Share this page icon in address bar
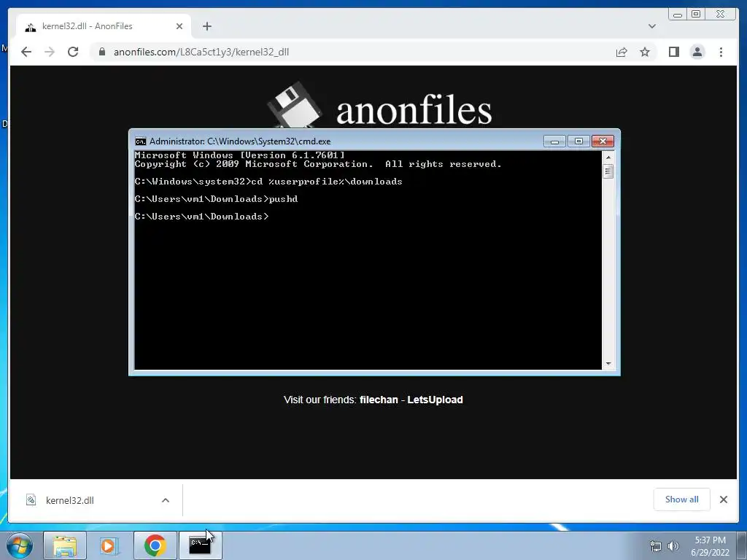The image size is (747, 560). pos(622,52)
